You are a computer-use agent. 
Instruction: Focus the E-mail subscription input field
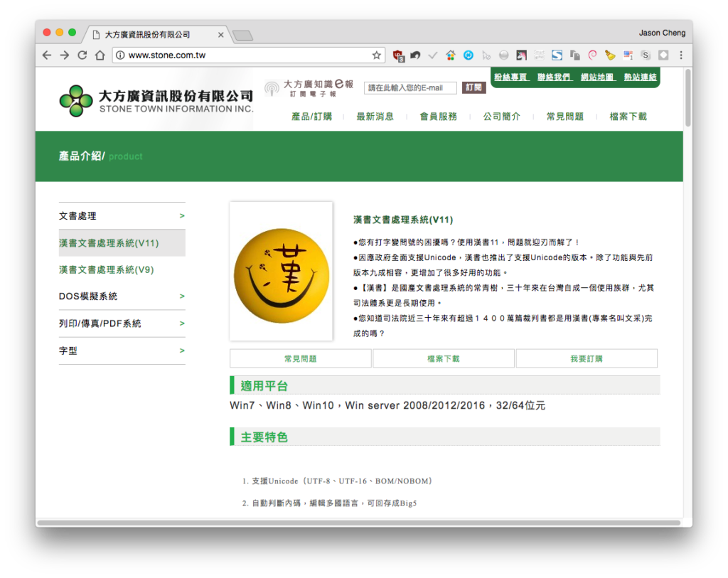(x=410, y=87)
